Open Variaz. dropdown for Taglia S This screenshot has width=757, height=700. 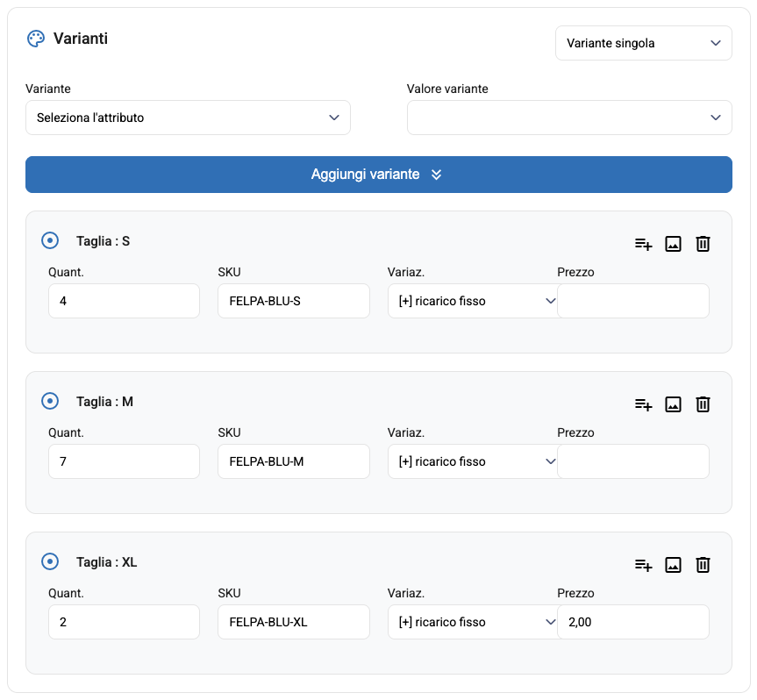point(473,301)
